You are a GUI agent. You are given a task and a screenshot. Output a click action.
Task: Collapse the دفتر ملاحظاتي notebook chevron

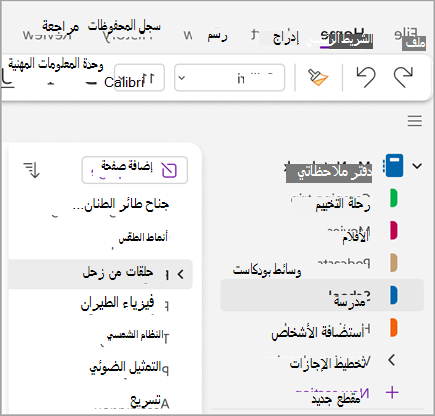[x=417, y=166]
